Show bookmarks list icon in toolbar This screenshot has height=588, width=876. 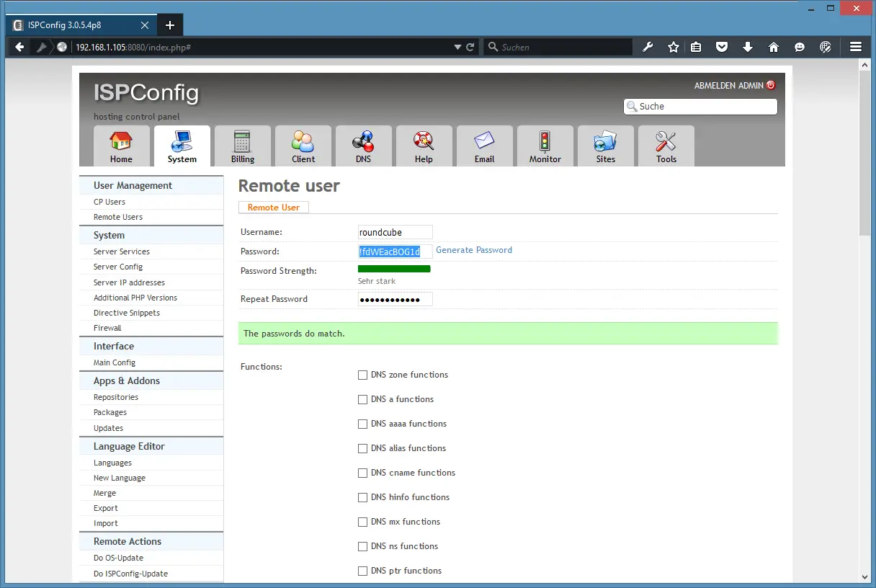point(696,47)
